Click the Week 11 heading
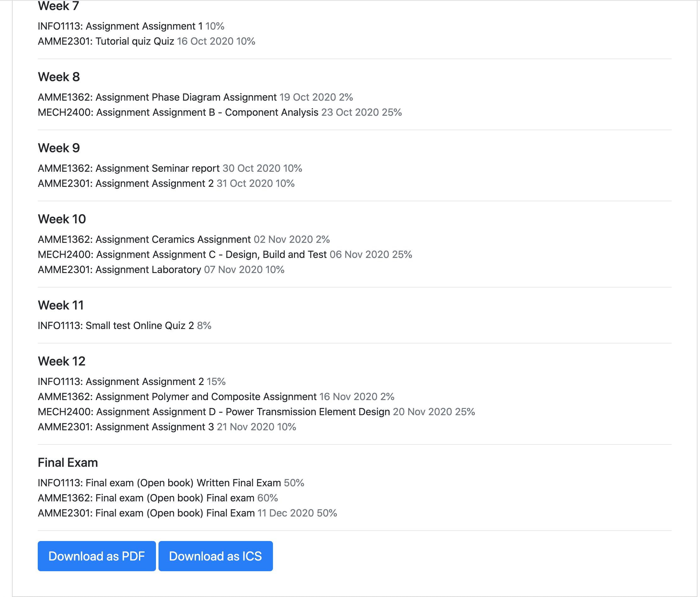This screenshot has height=597, width=700. click(x=60, y=305)
